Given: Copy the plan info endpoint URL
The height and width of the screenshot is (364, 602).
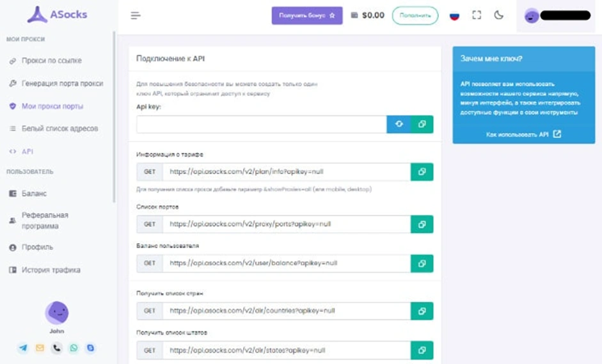Looking at the screenshot, I should [x=422, y=172].
